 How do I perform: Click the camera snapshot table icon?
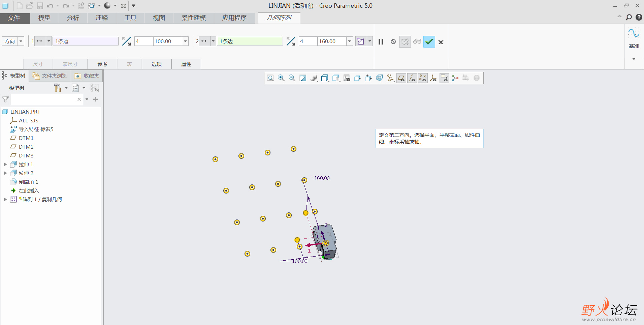tap(347, 78)
